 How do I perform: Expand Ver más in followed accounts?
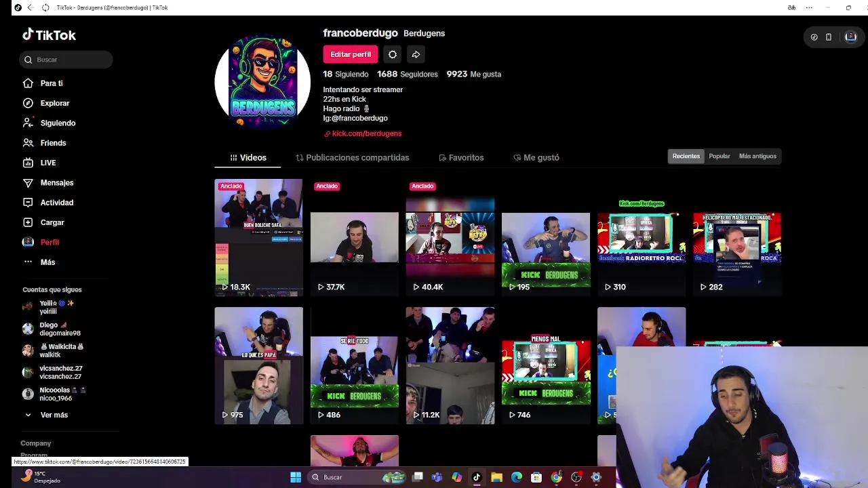46,415
